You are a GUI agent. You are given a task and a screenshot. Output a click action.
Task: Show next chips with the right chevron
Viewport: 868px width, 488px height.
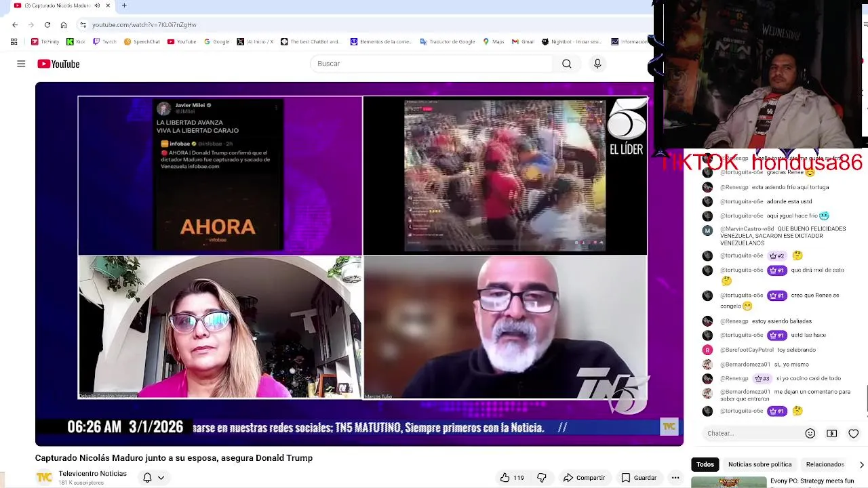coord(861,465)
